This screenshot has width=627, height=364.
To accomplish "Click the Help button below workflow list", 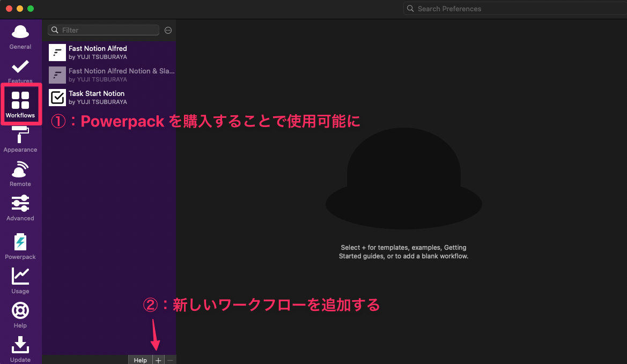I will pyautogui.click(x=141, y=360).
